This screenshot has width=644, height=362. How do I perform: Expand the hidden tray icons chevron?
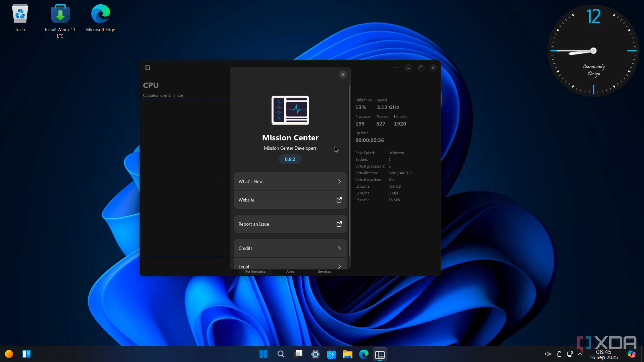pos(580,354)
